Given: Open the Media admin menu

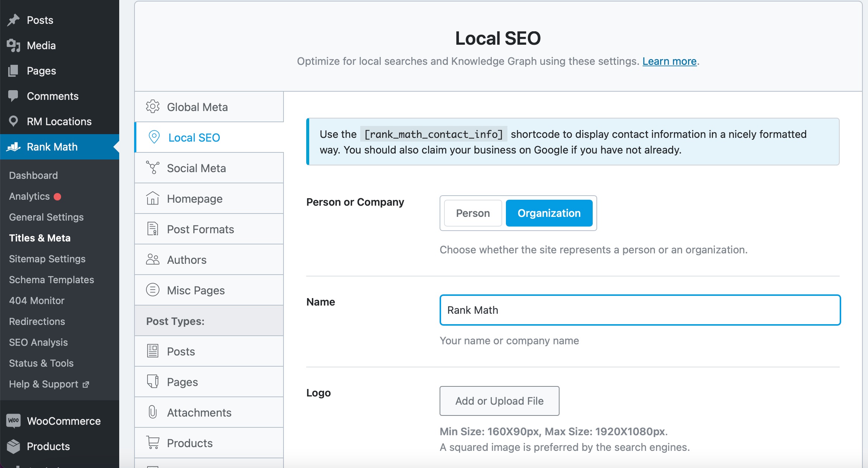Looking at the screenshot, I should [x=60, y=45].
